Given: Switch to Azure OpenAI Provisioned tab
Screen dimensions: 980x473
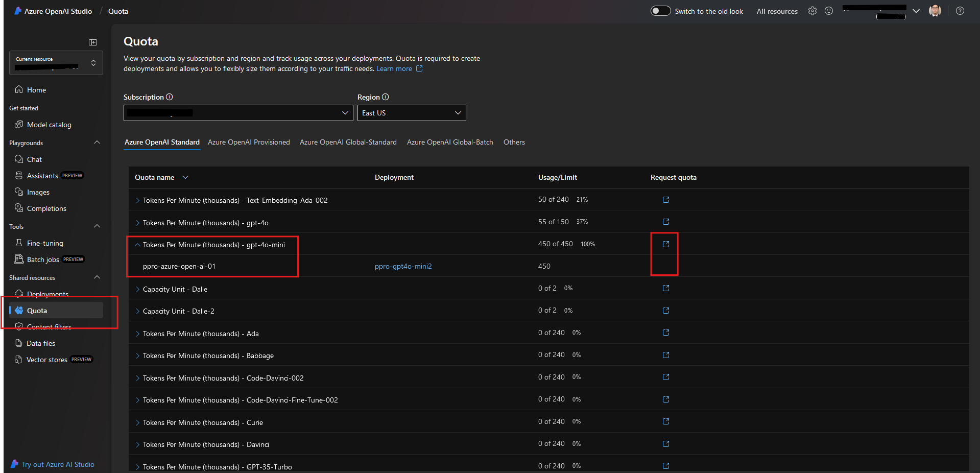Looking at the screenshot, I should point(249,142).
